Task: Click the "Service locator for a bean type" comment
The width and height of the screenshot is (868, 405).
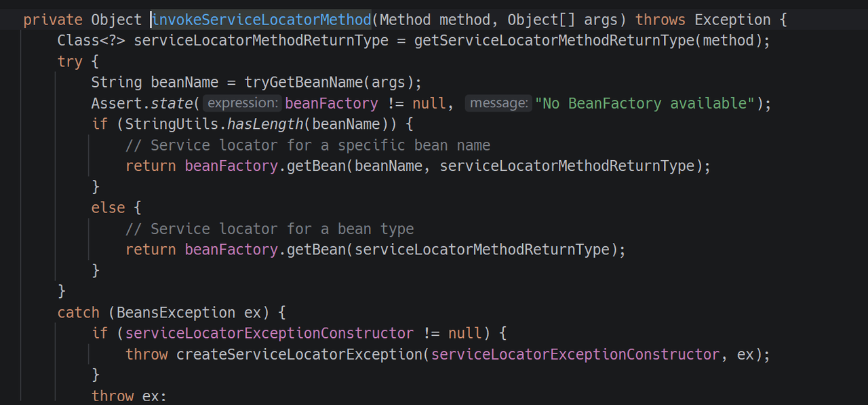Action: [269, 229]
